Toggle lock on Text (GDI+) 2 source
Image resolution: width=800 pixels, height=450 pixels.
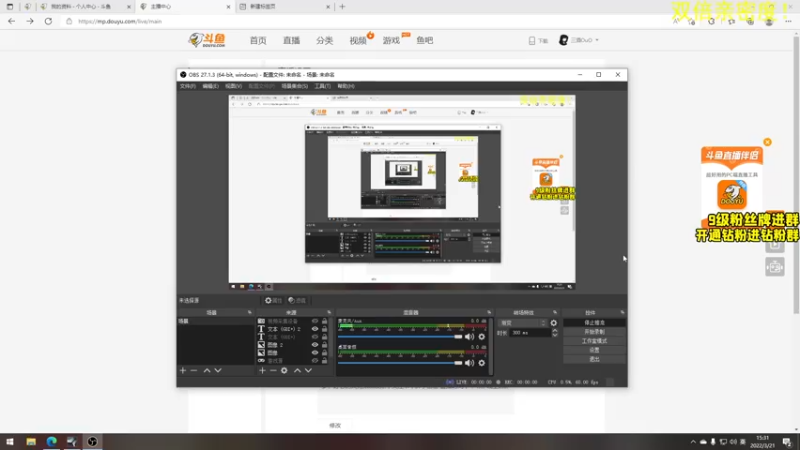324,329
